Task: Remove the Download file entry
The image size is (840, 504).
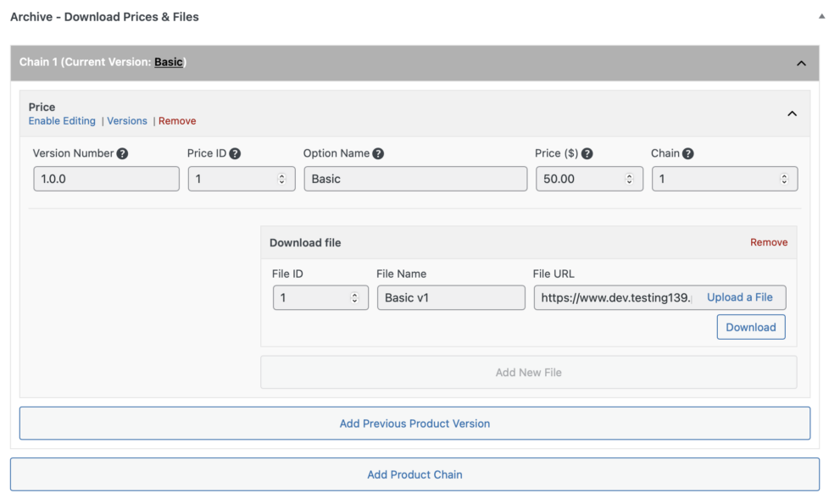Action: [x=769, y=242]
